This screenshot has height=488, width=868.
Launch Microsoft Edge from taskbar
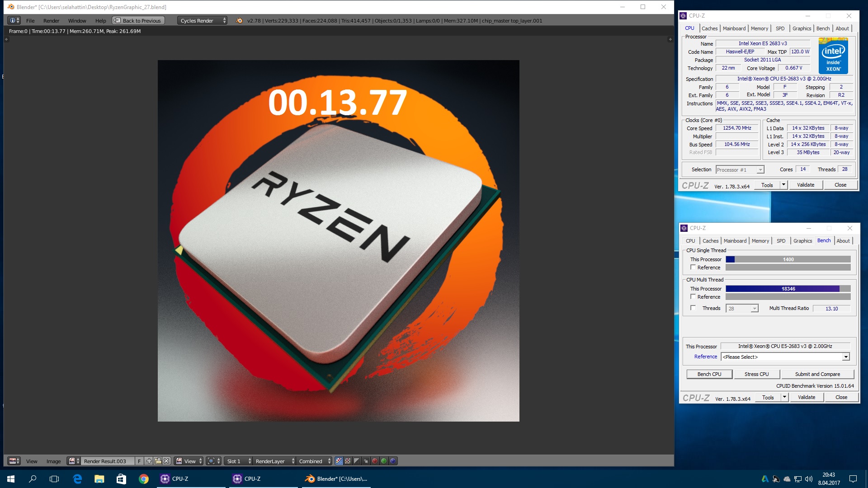(77, 479)
